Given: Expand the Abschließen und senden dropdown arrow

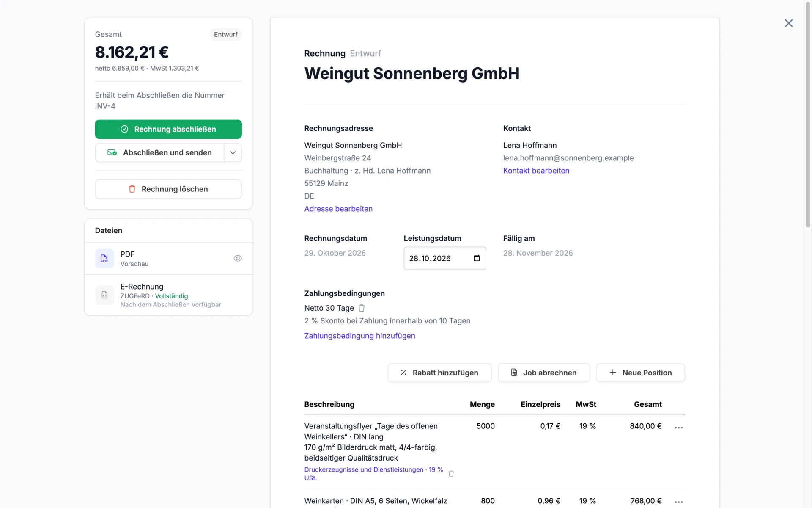Looking at the screenshot, I should (x=233, y=153).
